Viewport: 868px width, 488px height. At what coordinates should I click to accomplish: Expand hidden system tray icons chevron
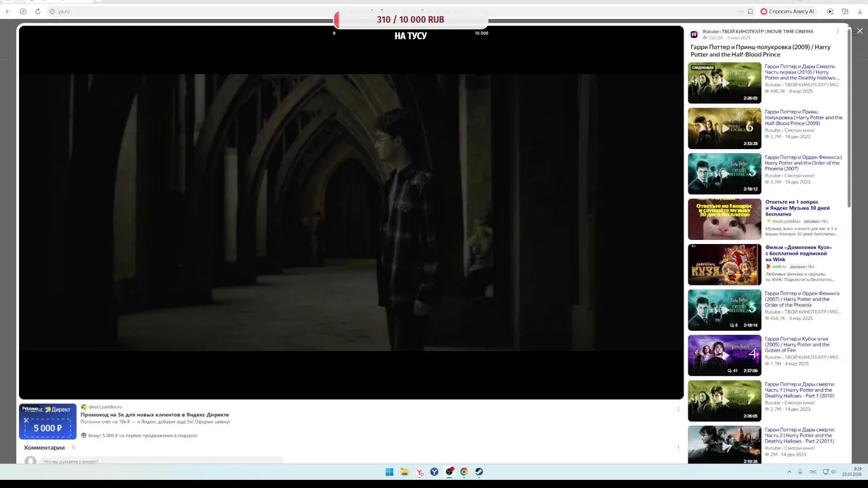(789, 472)
